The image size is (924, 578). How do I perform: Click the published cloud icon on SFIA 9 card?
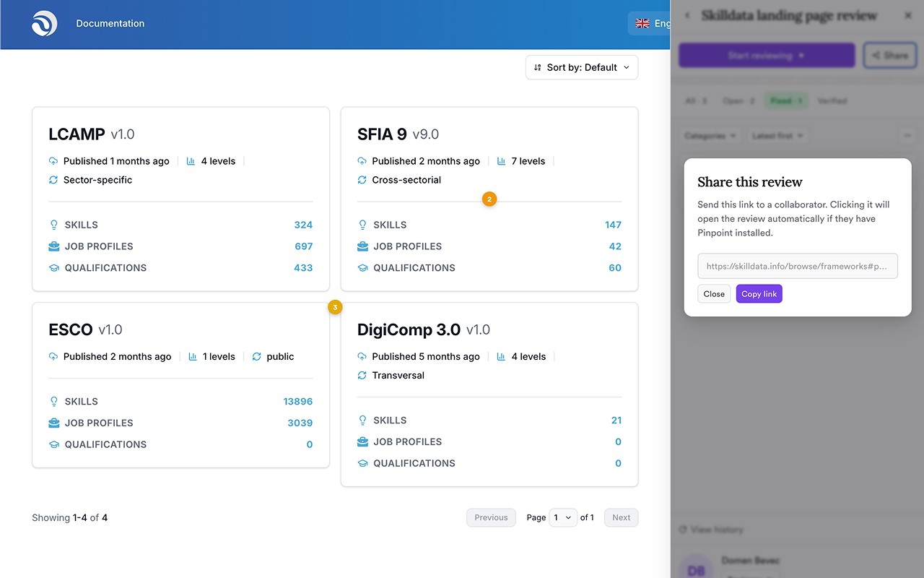coord(362,161)
